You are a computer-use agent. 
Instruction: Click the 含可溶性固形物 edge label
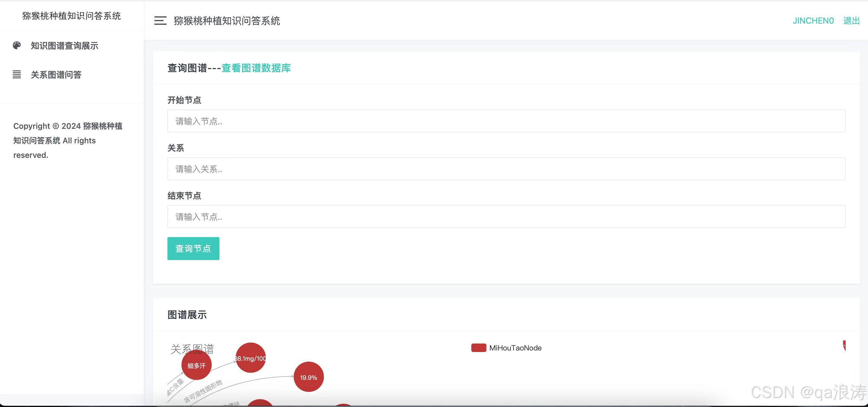point(203,391)
